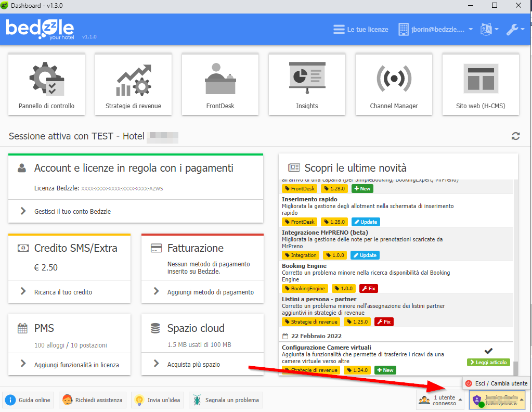Click the banknote icon beside Credito SMS/Extra
This screenshot has height=412, width=532.
coord(23,248)
